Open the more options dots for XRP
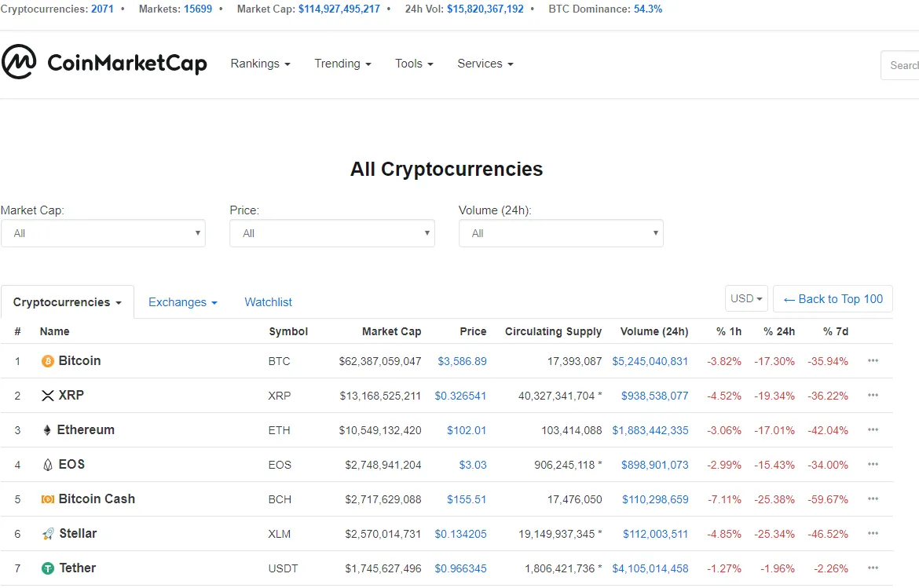The height and width of the screenshot is (588, 919). 873,396
